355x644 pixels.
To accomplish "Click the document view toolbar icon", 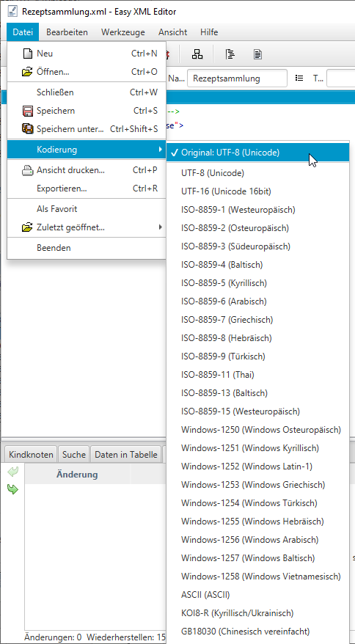I will click(x=257, y=54).
